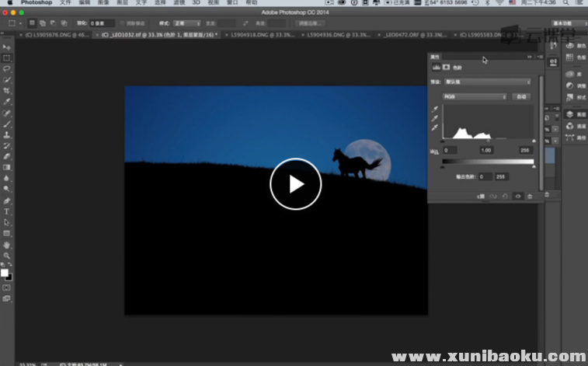Viewport: 588px width, 366px height.
Task: Play the video with center play button
Action: 295,184
